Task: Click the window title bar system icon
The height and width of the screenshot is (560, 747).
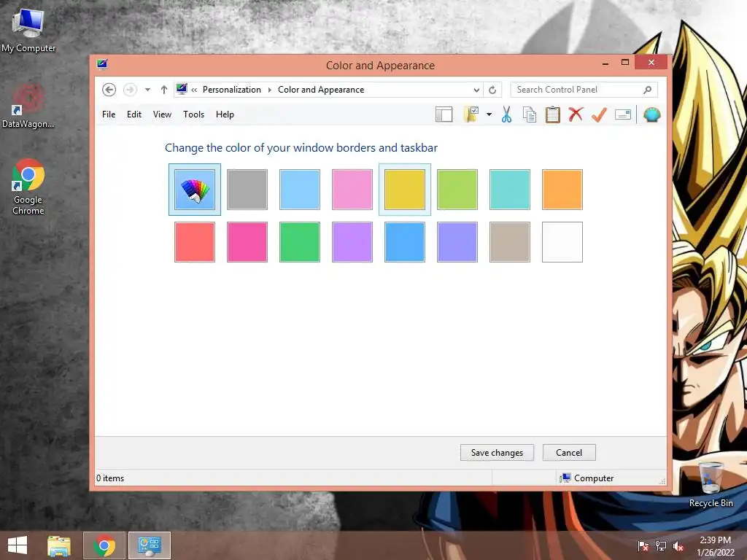Action: tap(102, 64)
